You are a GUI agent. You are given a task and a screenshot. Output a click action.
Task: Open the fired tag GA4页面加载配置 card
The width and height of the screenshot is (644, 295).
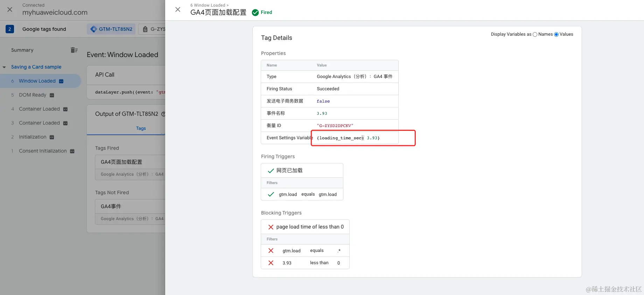tap(130, 167)
